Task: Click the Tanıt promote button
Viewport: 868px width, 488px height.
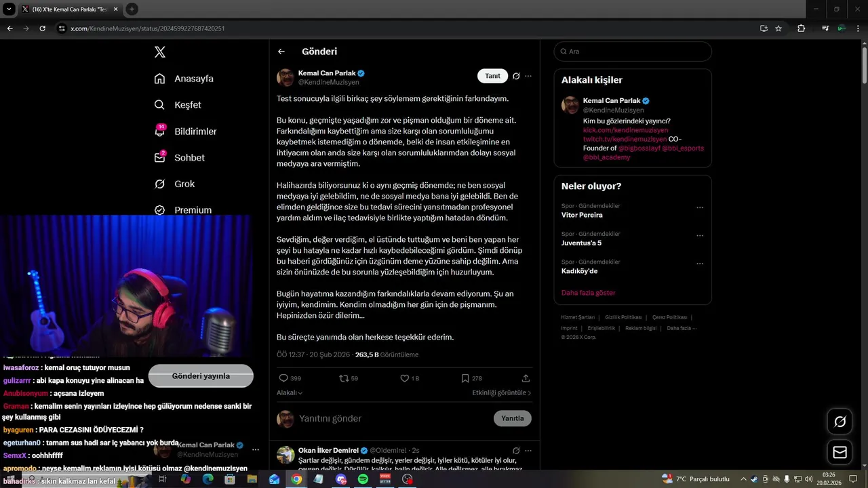Action: point(492,76)
